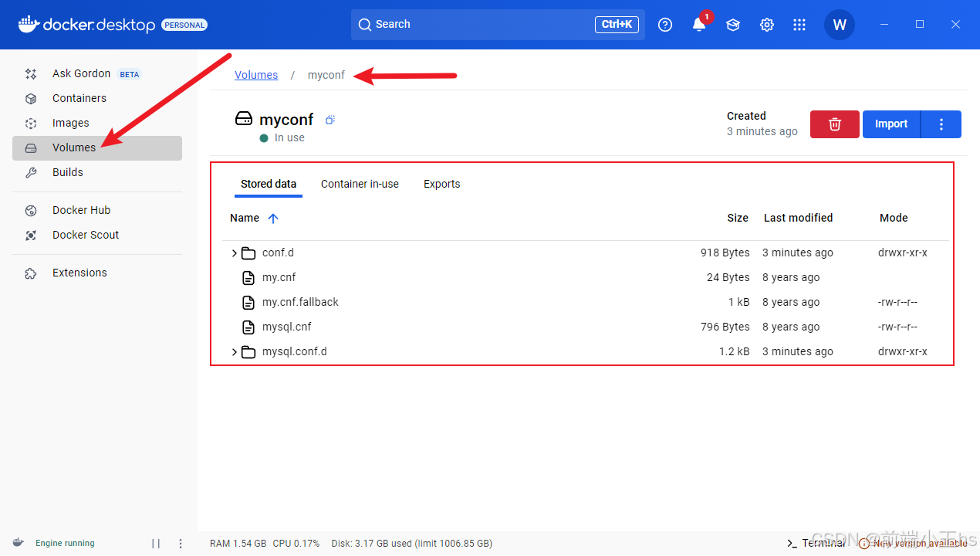Select the mysql.conf.d folder name

(294, 352)
